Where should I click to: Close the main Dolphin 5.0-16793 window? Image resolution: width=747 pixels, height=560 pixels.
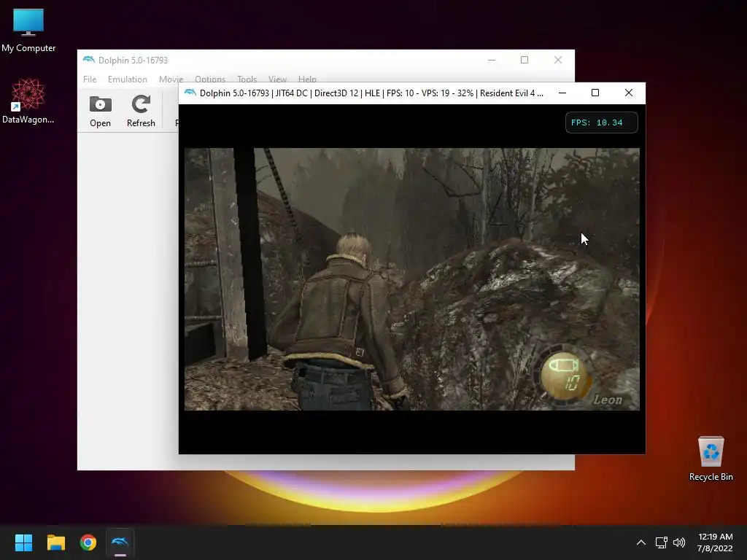pyautogui.click(x=558, y=60)
